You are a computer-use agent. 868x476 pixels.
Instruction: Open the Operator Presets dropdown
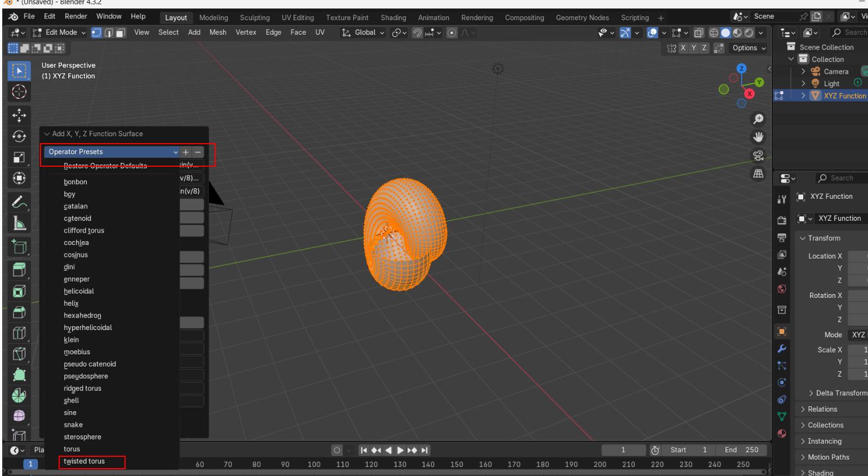112,152
